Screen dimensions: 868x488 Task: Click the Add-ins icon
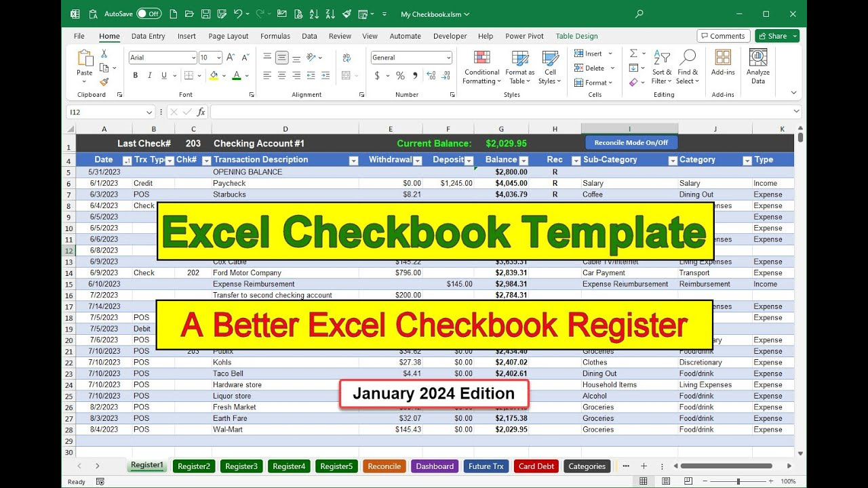tap(723, 58)
